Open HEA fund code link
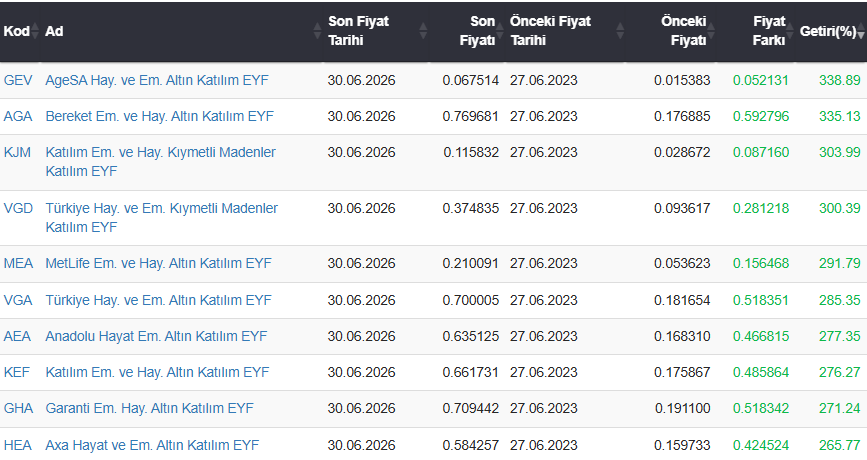The width and height of the screenshot is (867, 460). [18, 445]
